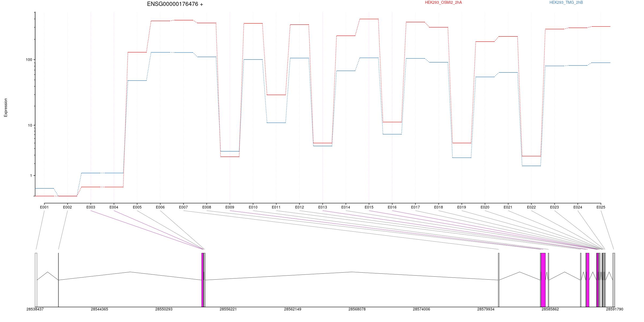644x322 pixels.
Task: Select exon label E014
Action: (x=346, y=207)
